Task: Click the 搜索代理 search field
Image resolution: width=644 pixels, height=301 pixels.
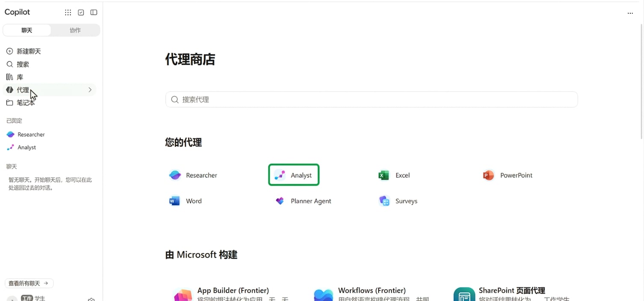Action: tap(372, 99)
